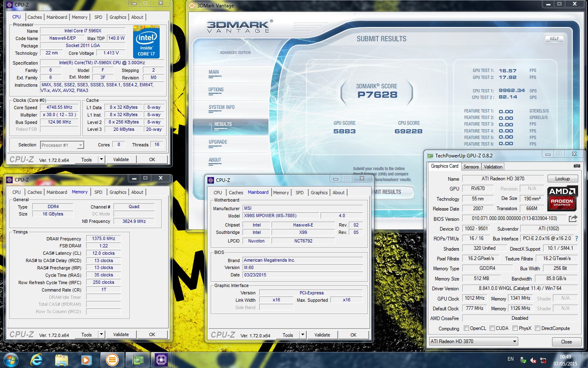Select SYSTEM INFO in 3DMark sidebar
The image size is (588, 368).
click(x=222, y=107)
